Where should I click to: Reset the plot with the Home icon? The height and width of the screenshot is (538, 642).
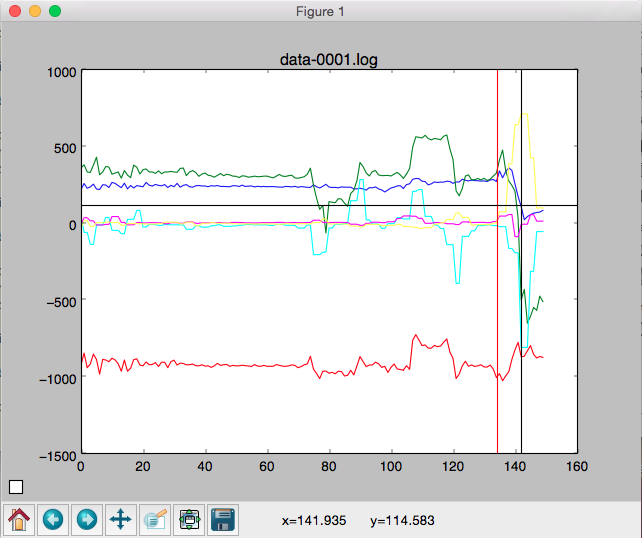pos(19,520)
